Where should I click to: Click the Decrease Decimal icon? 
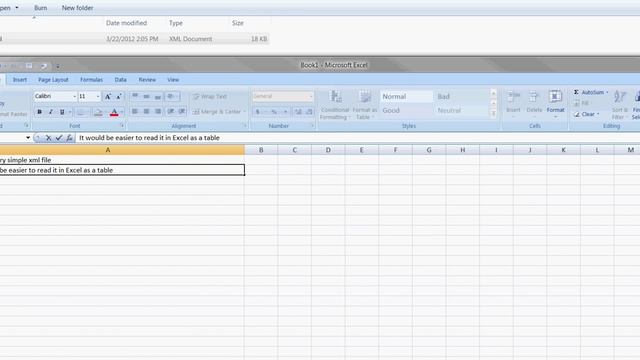[309, 111]
